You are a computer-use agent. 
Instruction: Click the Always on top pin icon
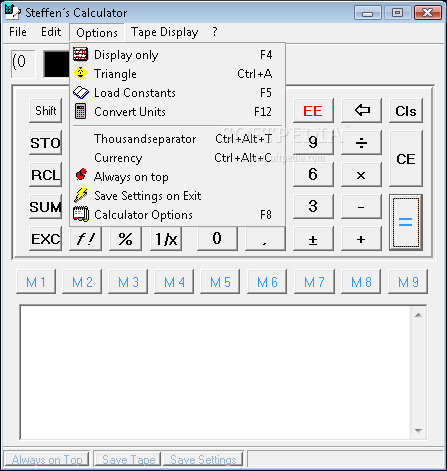coord(81,174)
